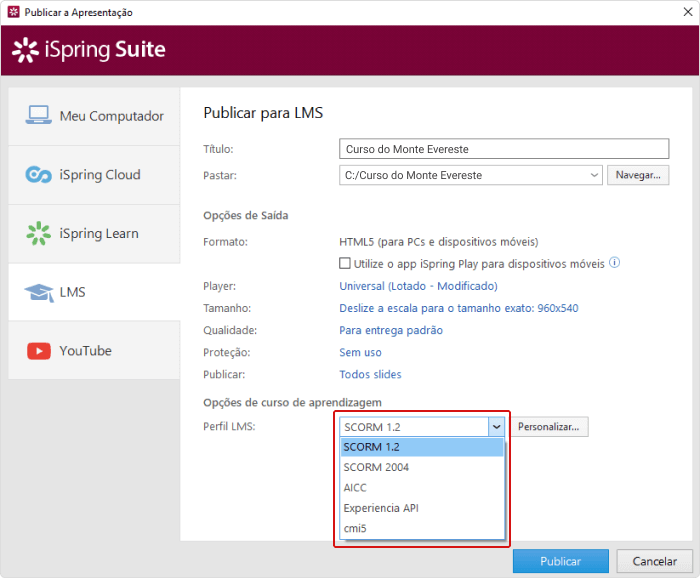Select SCORM 2004 from the list

pos(422,467)
